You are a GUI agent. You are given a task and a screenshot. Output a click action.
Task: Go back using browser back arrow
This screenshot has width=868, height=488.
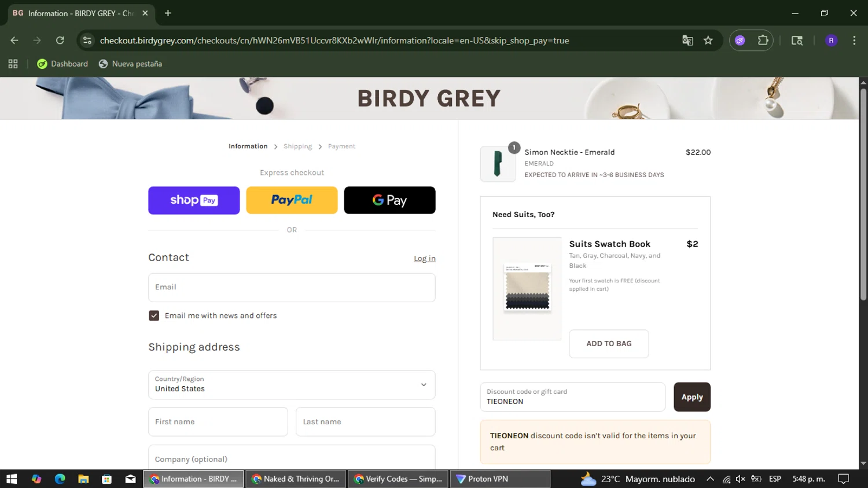14,41
